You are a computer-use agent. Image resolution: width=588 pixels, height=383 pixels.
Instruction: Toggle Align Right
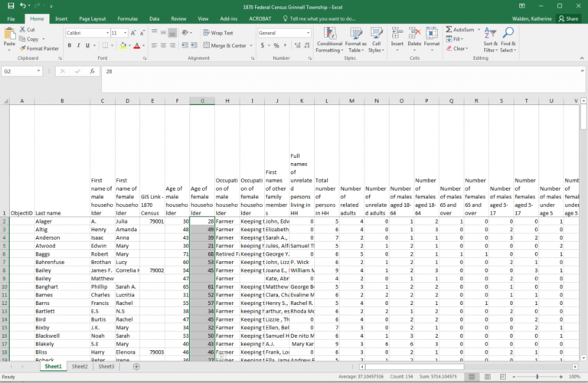(172, 45)
